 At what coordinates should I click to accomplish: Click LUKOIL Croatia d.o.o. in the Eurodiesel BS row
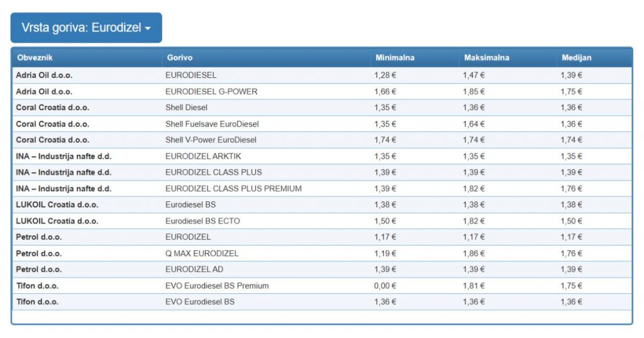[57, 205]
